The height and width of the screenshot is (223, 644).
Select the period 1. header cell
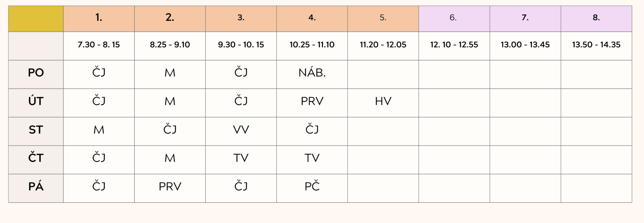99,19
